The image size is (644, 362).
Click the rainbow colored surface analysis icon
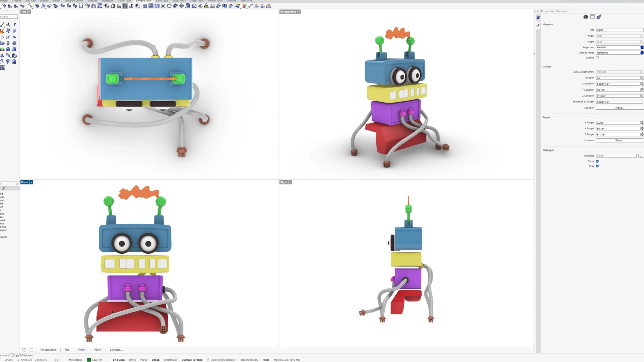coord(238,6)
